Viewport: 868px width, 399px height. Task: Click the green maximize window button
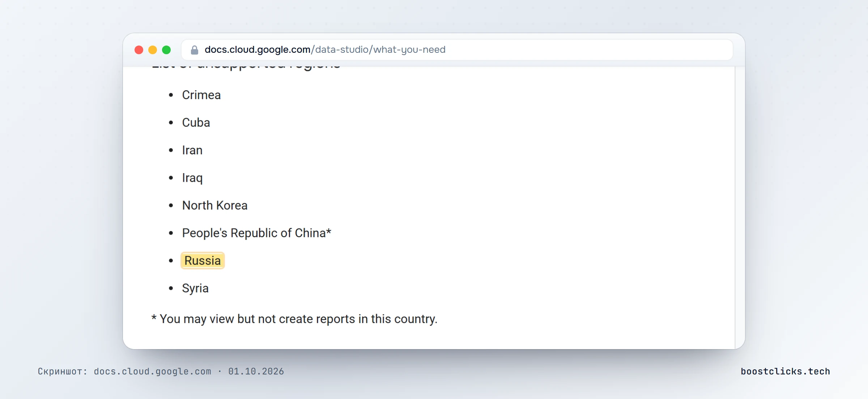166,50
